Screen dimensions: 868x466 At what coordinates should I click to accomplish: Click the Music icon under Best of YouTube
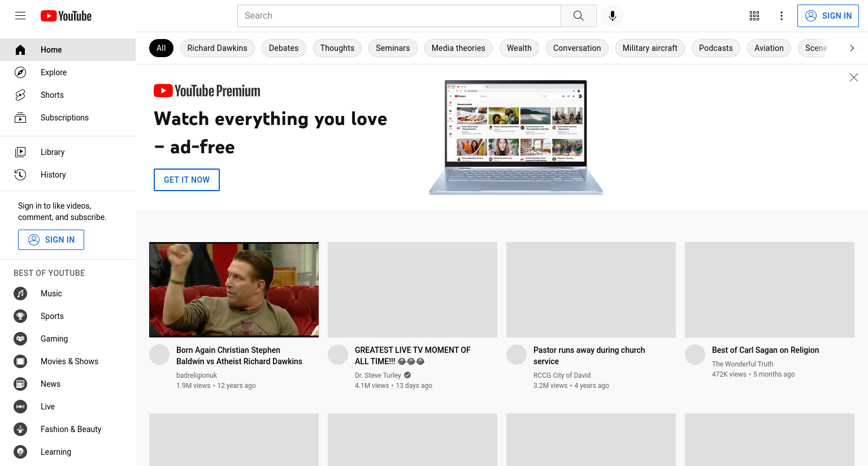20,294
